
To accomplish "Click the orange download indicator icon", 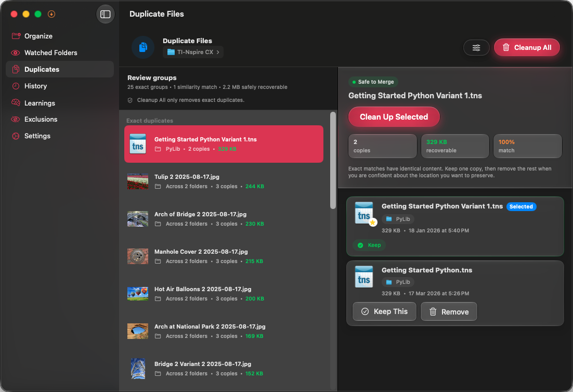I will point(51,14).
